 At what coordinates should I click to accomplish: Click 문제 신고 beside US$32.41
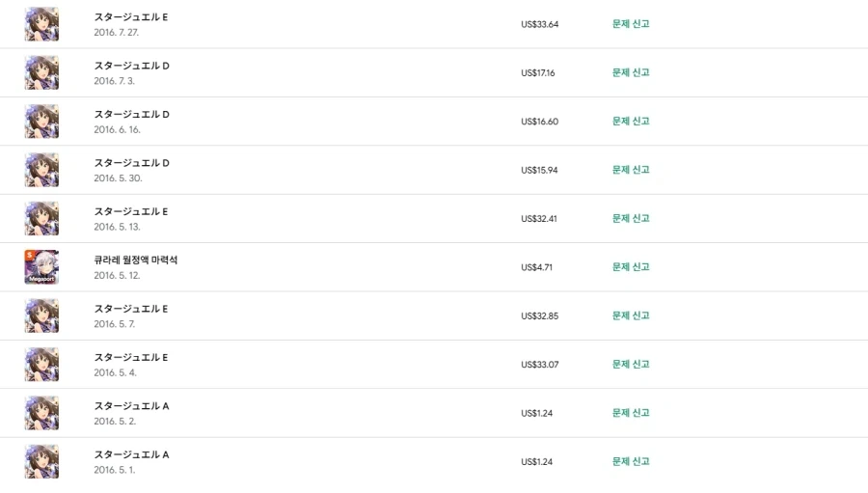click(631, 218)
